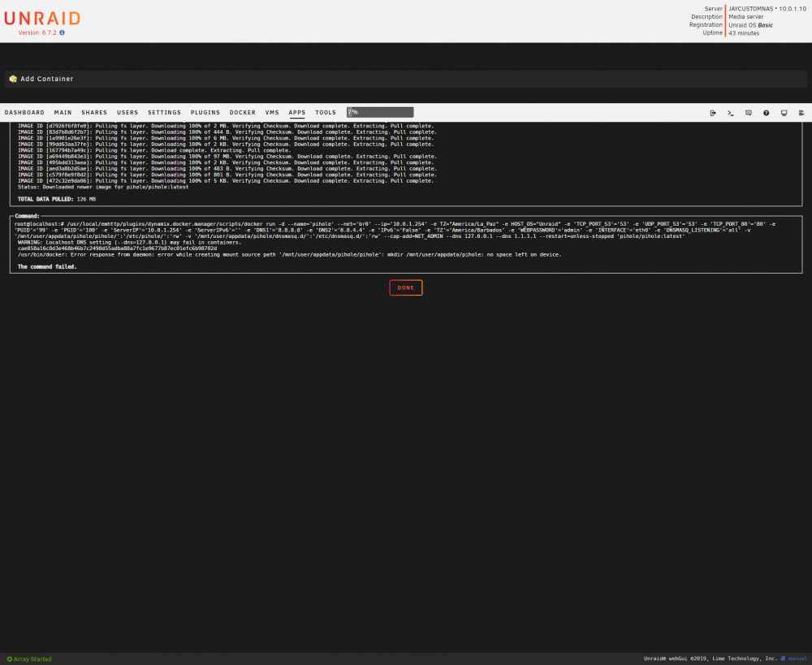Click the 'WARNING: Localhost DNS setting' line
This screenshot has width=812, height=665.
(129, 243)
